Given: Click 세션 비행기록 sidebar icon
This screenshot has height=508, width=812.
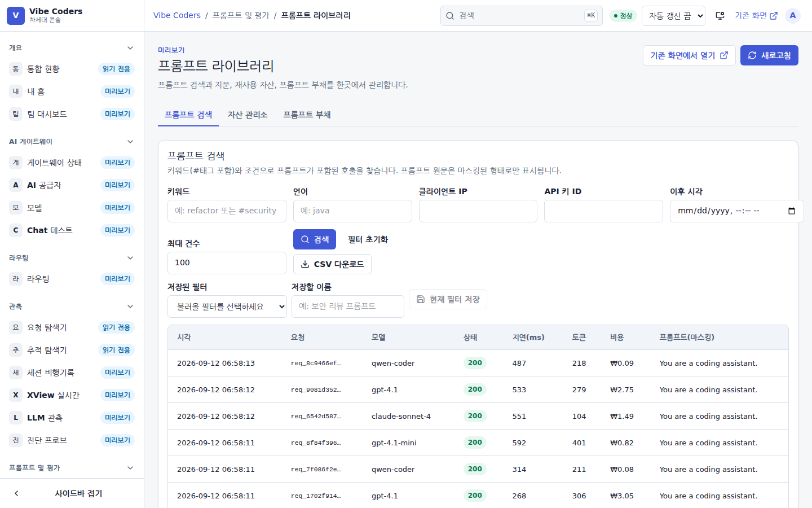Looking at the screenshot, I should tap(16, 373).
